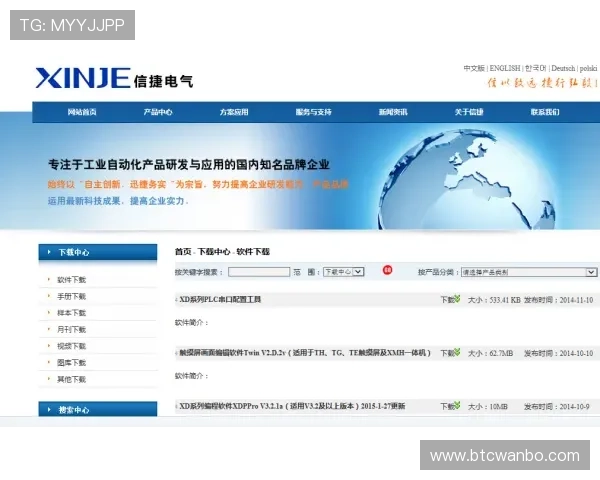Screen dimensions: 600x480
Task: Click 下载中心 in the breadcrumb
Action: coord(214,251)
